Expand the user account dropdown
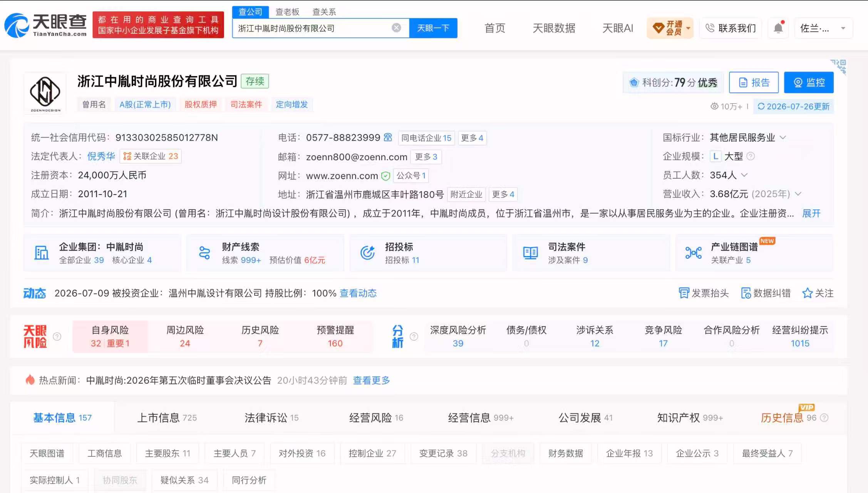Viewport: 868px width, 493px height. 843,28
